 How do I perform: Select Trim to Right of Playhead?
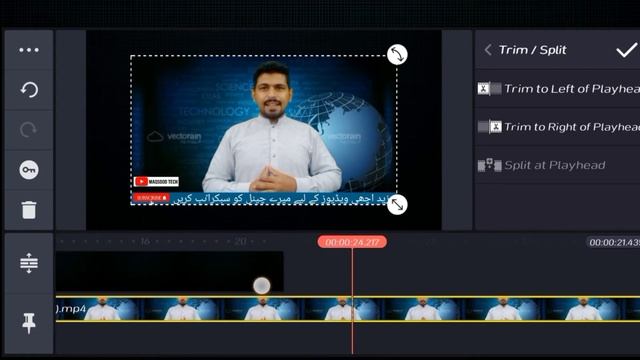pyautogui.click(x=558, y=127)
